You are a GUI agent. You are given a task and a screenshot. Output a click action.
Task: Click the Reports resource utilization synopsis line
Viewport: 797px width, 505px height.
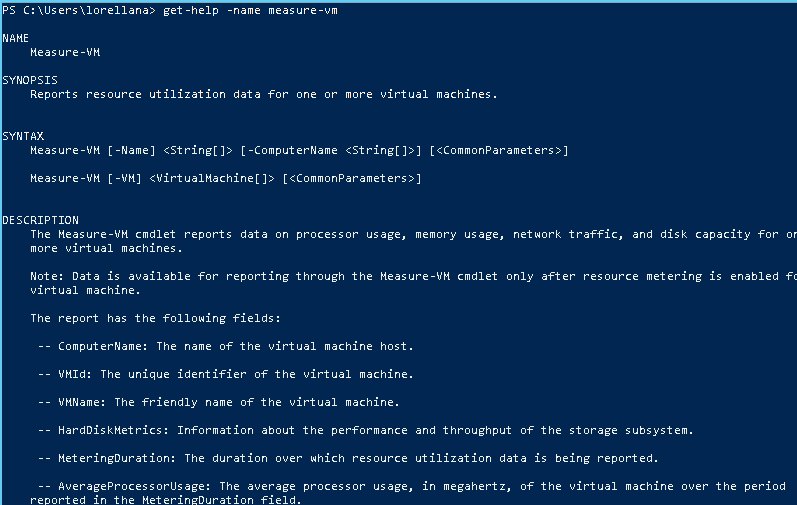[x=264, y=94]
